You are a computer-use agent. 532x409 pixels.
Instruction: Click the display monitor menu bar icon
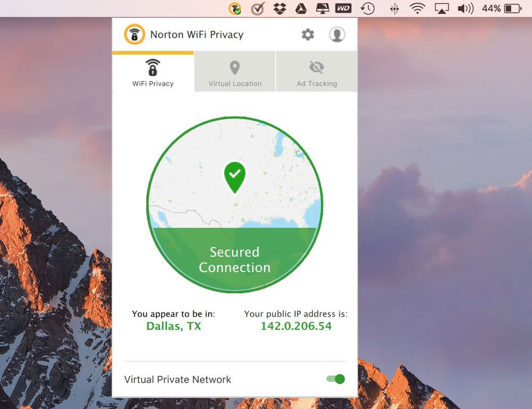pos(322,9)
